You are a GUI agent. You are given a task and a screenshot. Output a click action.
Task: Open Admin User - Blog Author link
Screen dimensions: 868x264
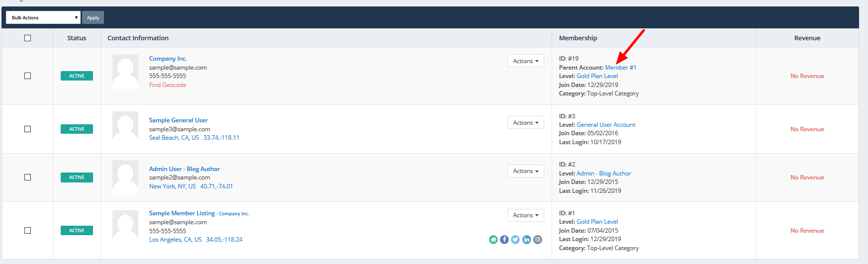[185, 169]
